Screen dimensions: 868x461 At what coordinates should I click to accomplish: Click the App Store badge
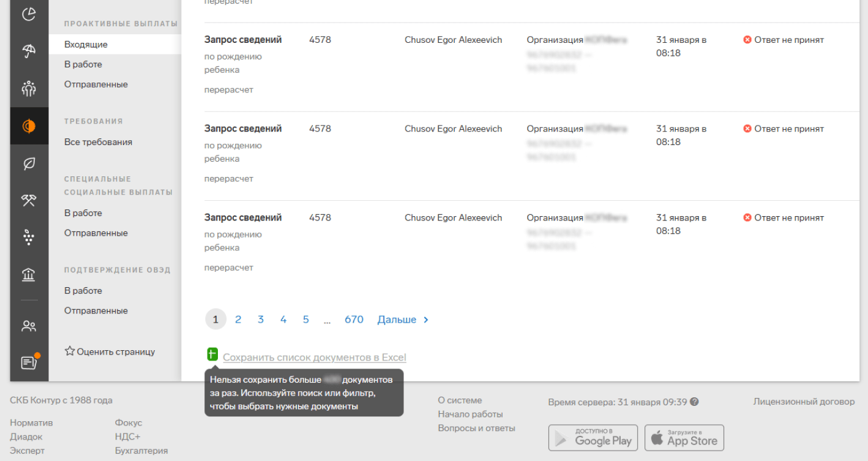coord(684,438)
